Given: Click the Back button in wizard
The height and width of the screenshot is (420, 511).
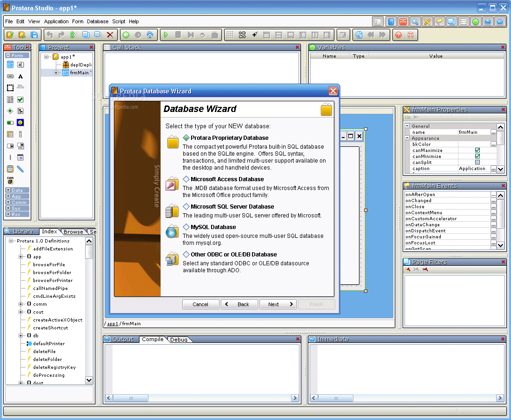Looking at the screenshot, I should [239, 304].
